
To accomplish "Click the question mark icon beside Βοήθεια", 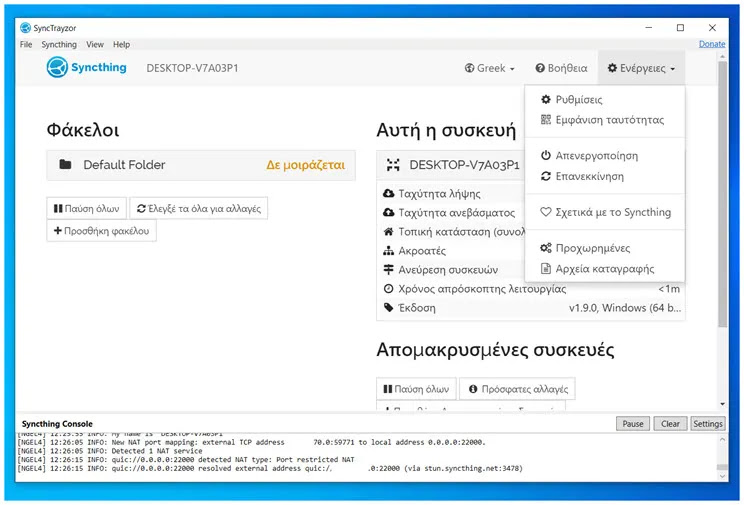I will click(540, 68).
